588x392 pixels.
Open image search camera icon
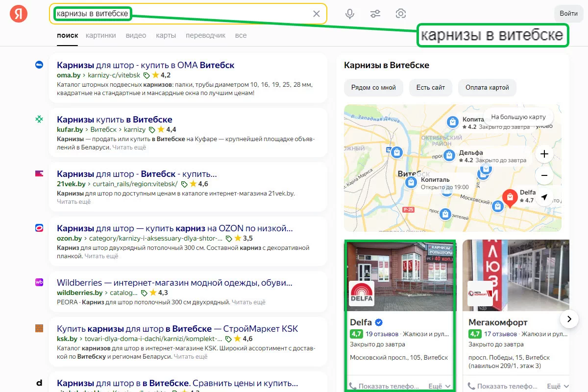click(x=401, y=14)
